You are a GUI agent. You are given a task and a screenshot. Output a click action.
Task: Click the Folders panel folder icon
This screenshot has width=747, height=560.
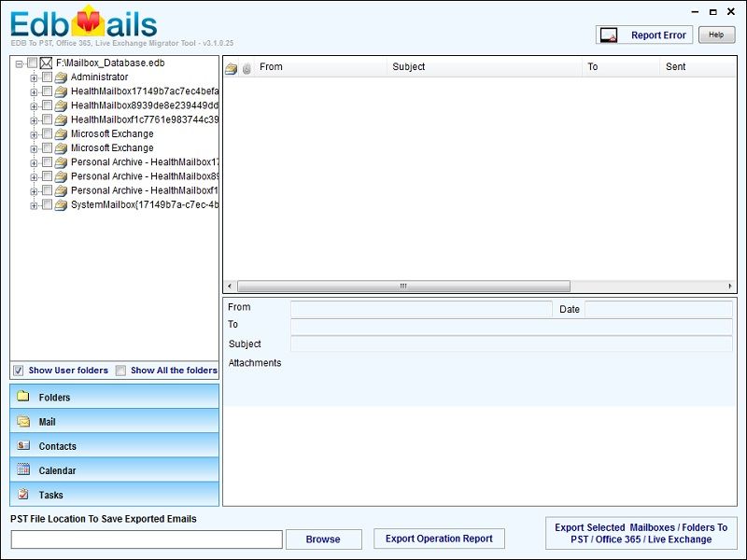click(22, 396)
